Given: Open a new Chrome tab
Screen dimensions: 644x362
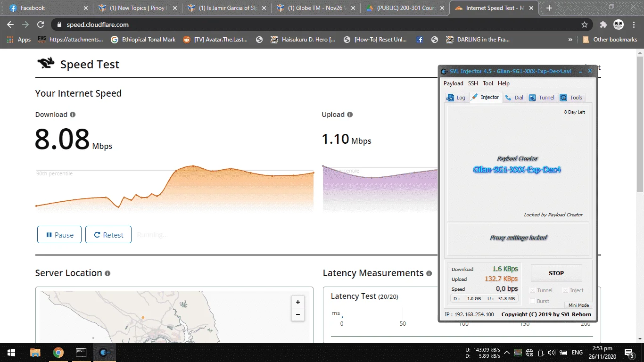Looking at the screenshot, I should pyautogui.click(x=549, y=8).
